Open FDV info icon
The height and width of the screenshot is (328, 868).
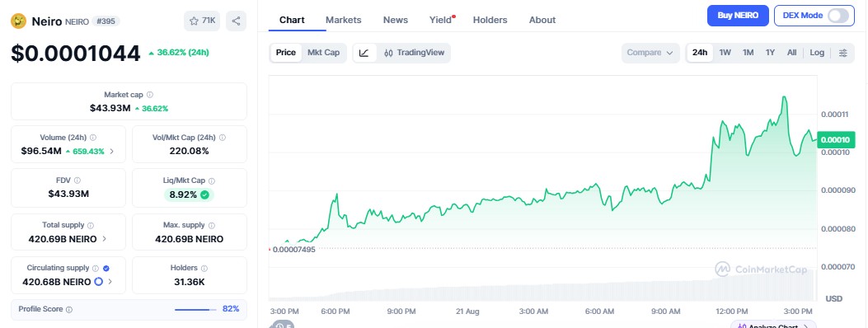(77, 180)
